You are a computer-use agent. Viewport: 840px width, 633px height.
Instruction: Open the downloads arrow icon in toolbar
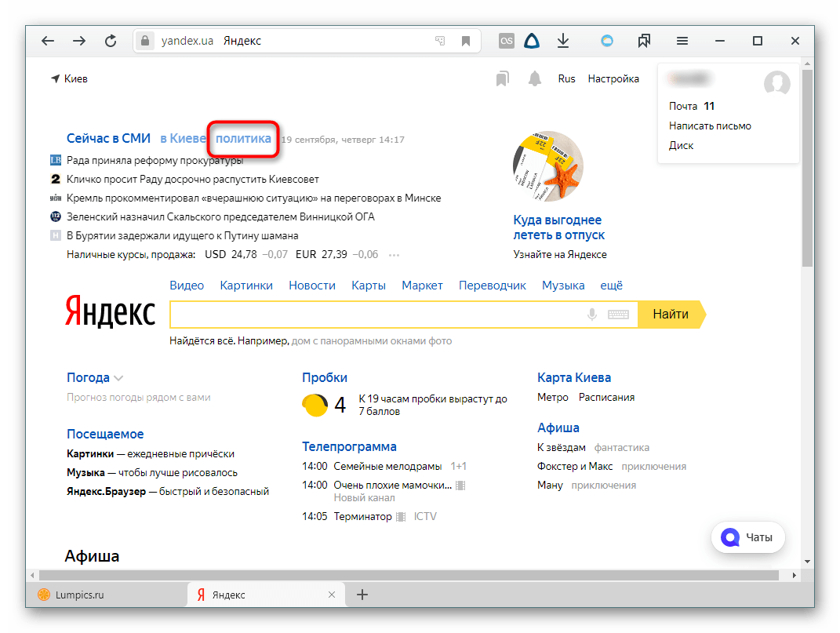pos(562,41)
